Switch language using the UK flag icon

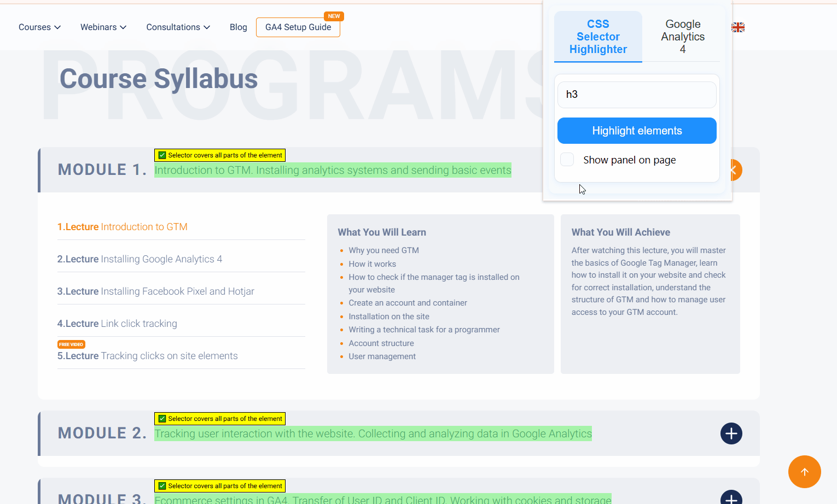(738, 27)
